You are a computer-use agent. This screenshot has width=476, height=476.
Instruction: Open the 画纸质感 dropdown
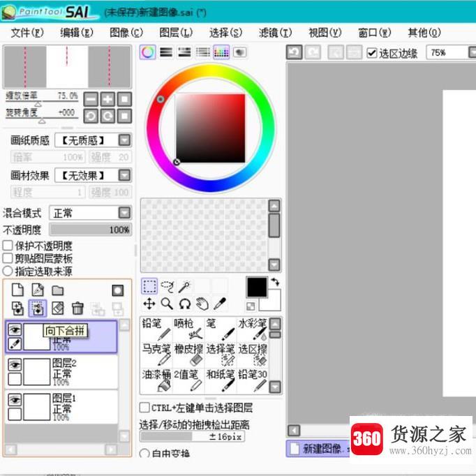[124, 140]
